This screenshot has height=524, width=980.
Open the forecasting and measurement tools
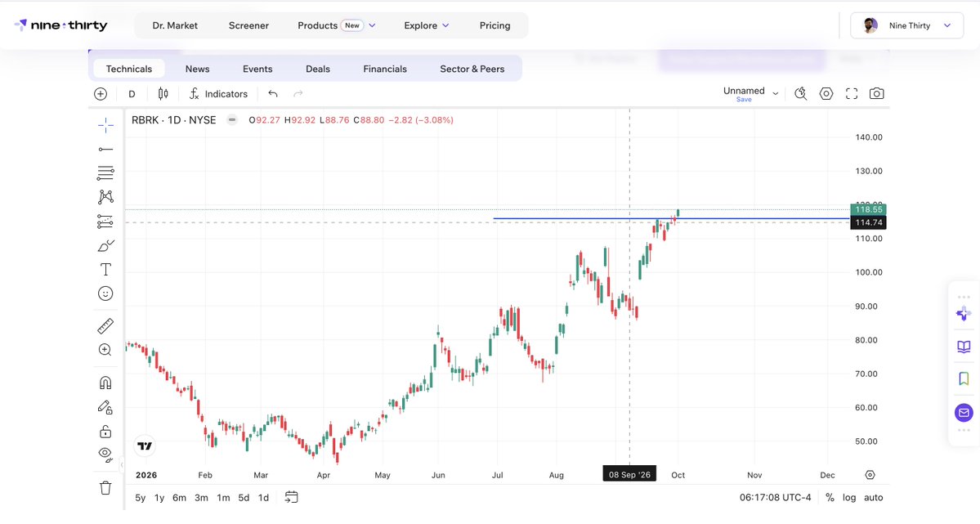click(x=105, y=222)
